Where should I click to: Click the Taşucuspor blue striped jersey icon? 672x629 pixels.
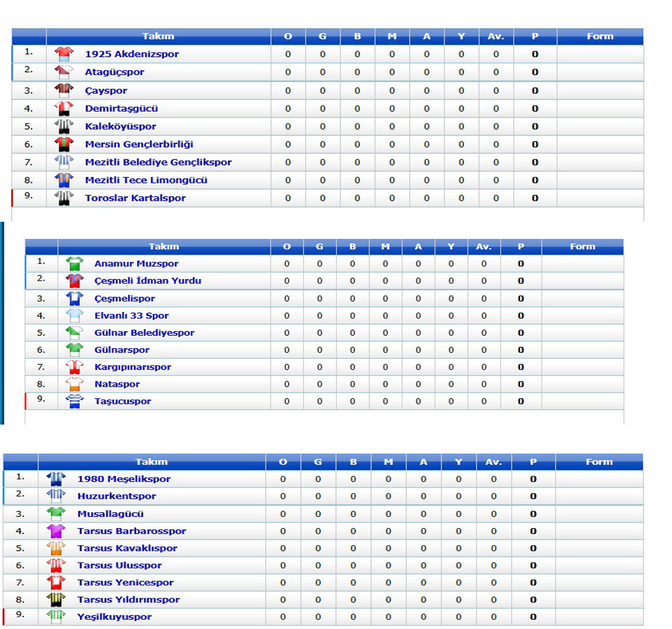(74, 401)
